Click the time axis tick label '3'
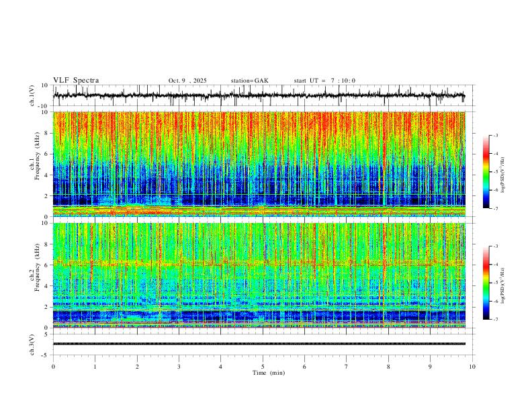 [x=179, y=367]
